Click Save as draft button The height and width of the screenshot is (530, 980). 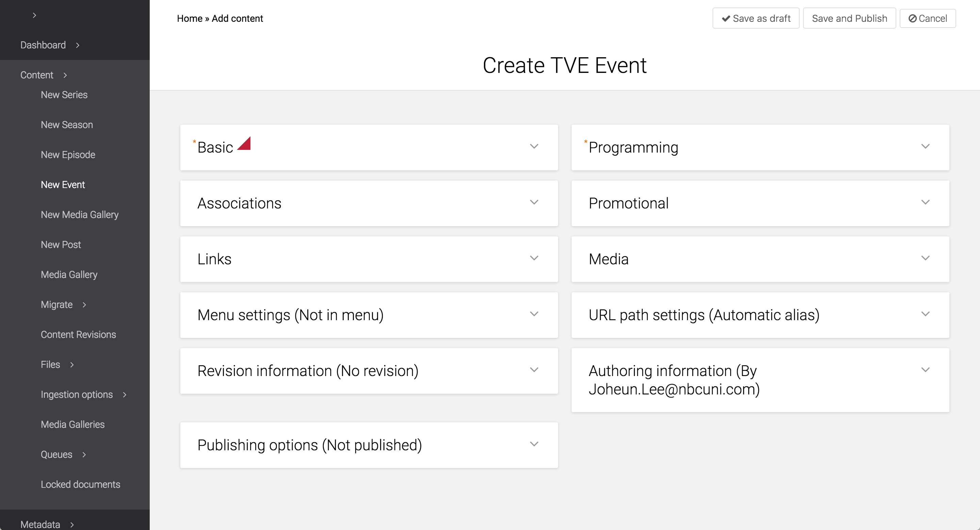[x=755, y=18]
